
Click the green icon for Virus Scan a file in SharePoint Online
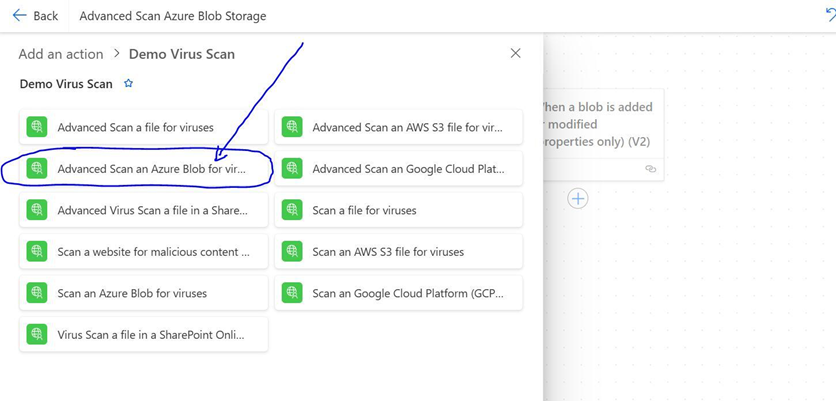pos(37,334)
